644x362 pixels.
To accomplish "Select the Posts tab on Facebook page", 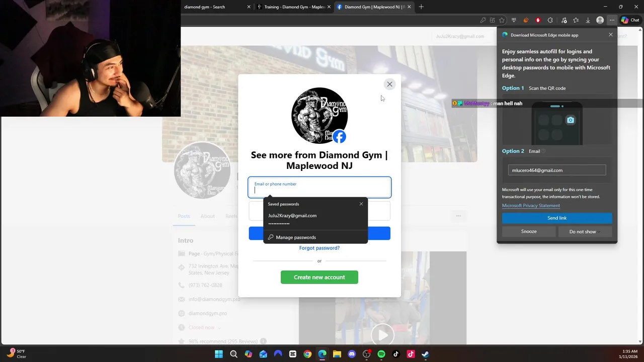I will (x=184, y=216).
